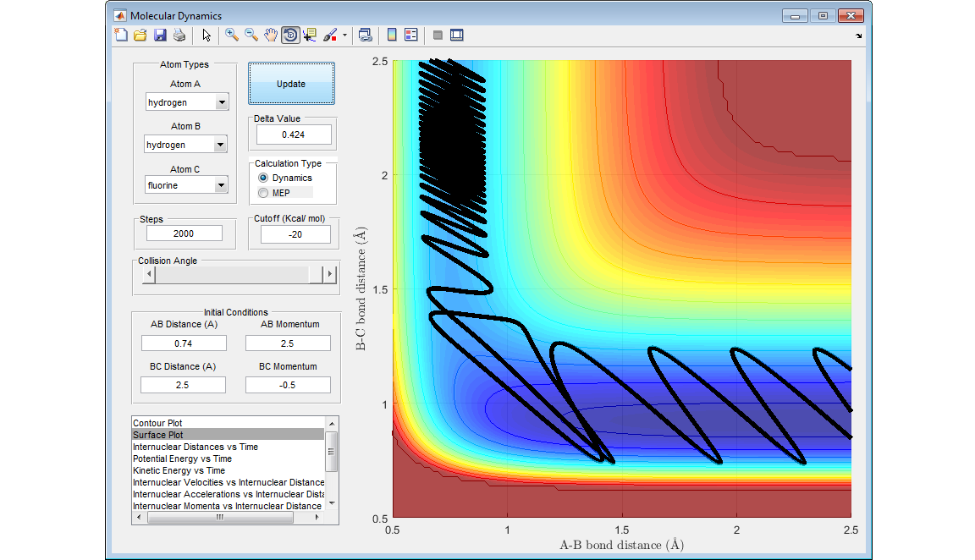
Task: Select the MEP calculation type
Action: click(x=263, y=193)
